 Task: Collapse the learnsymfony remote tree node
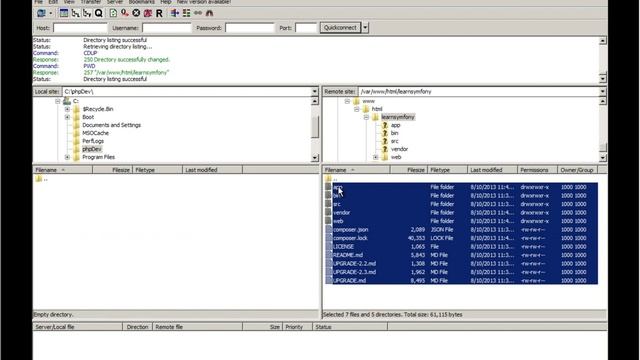coord(366,117)
